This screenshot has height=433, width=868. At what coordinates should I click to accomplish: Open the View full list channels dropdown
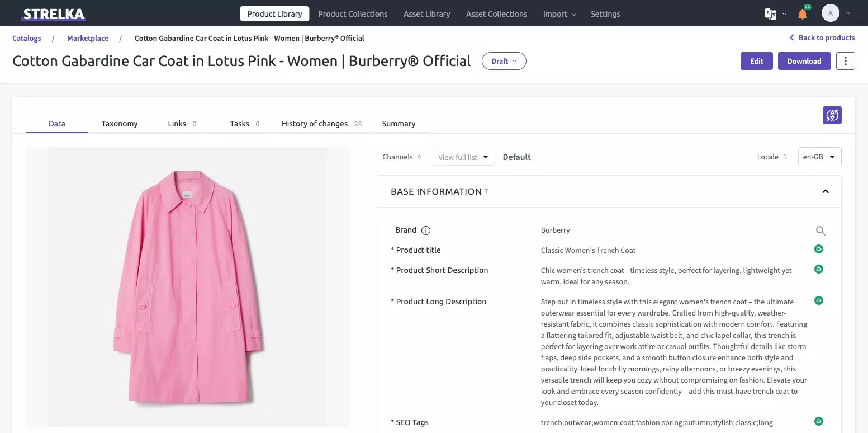(464, 157)
